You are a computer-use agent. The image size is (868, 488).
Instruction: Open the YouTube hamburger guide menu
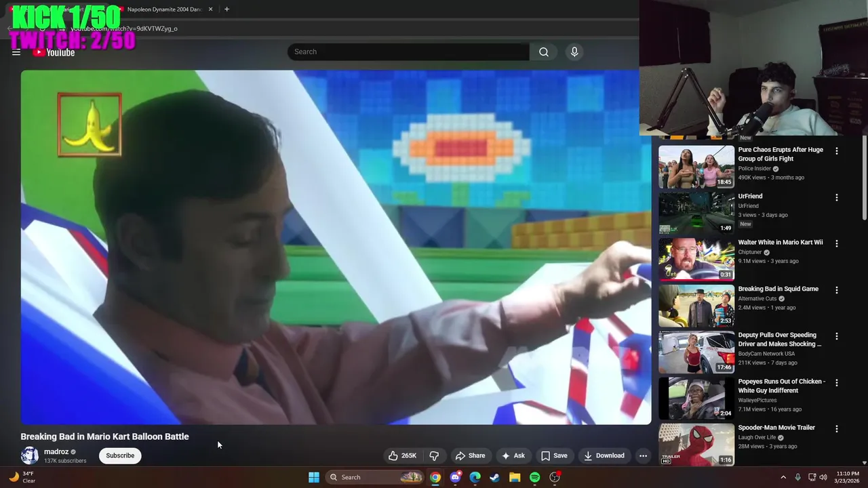[x=16, y=52]
